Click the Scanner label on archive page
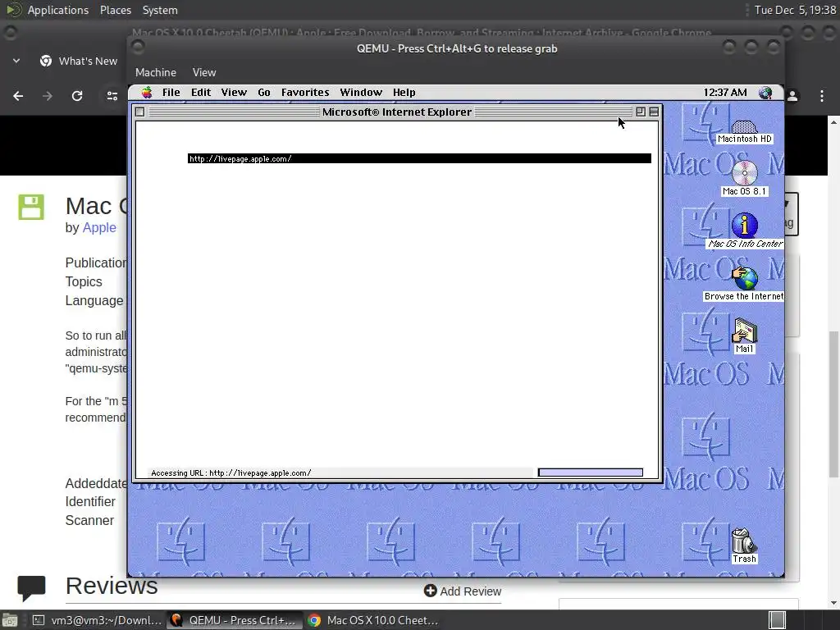Image resolution: width=840 pixels, height=630 pixels. [x=89, y=521]
